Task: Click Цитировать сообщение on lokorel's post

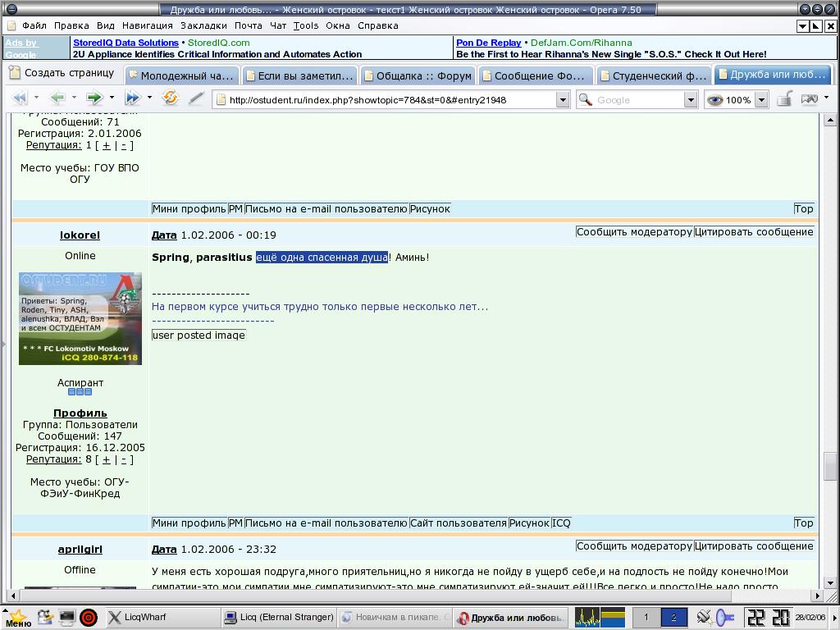Action: click(754, 232)
